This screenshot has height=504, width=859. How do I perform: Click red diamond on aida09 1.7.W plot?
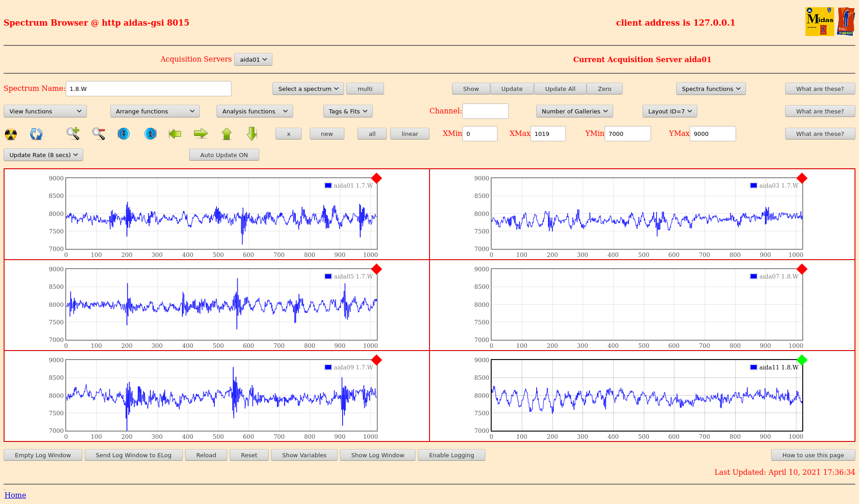point(377,360)
